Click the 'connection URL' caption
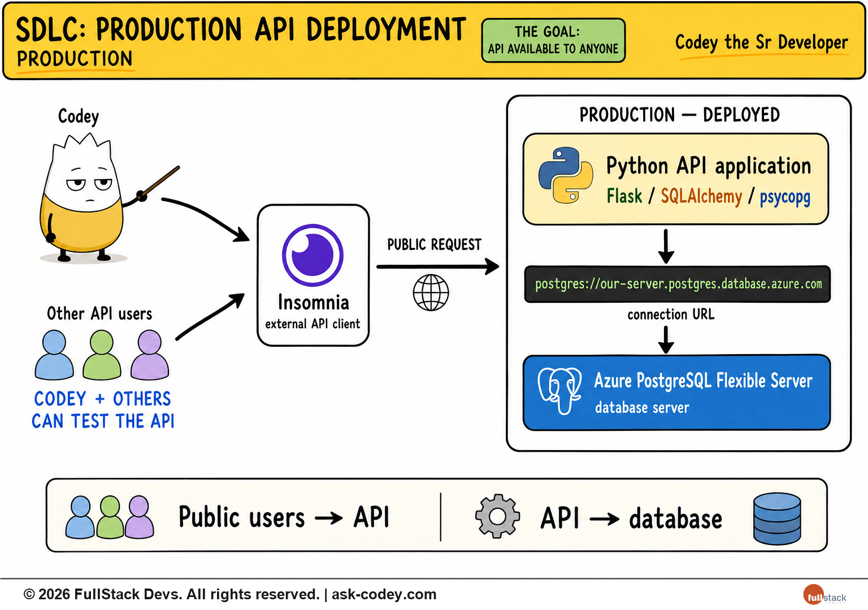This screenshot has height=610, width=868. pyautogui.click(x=671, y=314)
